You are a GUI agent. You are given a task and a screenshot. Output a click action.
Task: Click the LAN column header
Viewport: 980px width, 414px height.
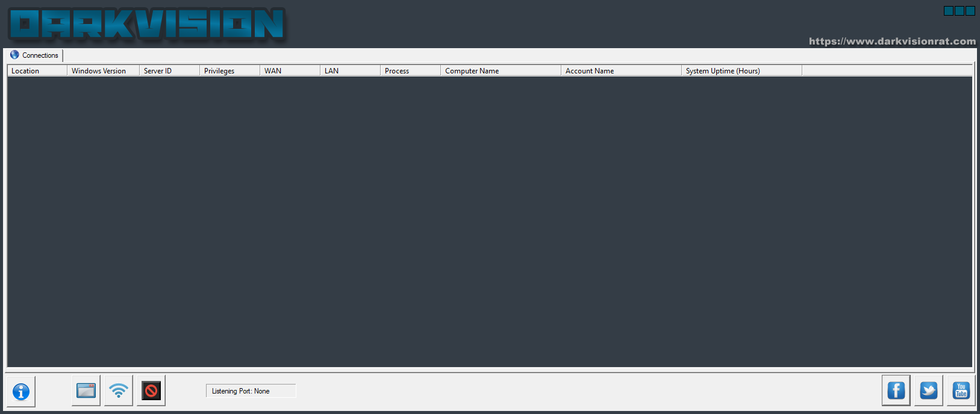pos(350,71)
